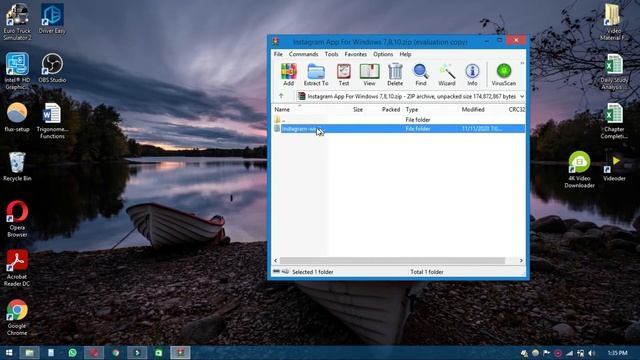
Task: Open Intel HD Graphics desktop icon
Action: [17, 71]
